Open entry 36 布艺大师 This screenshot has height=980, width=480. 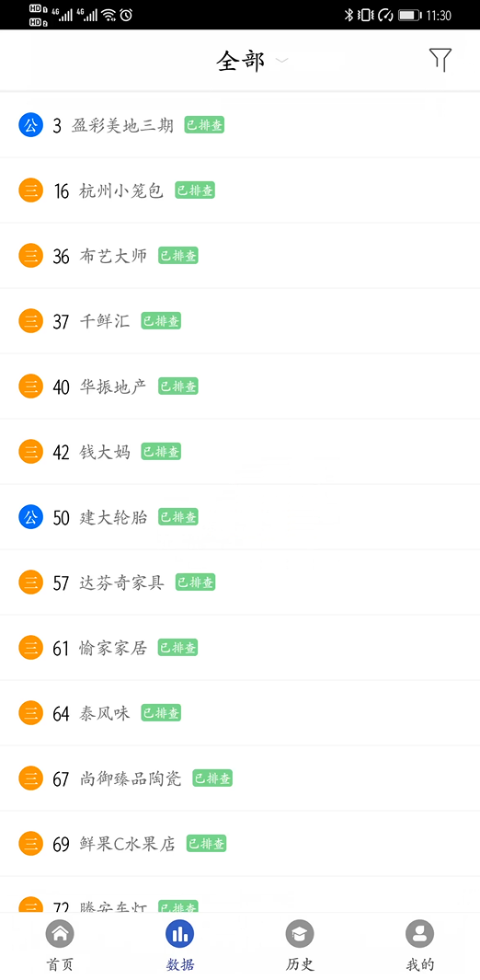(x=240, y=256)
